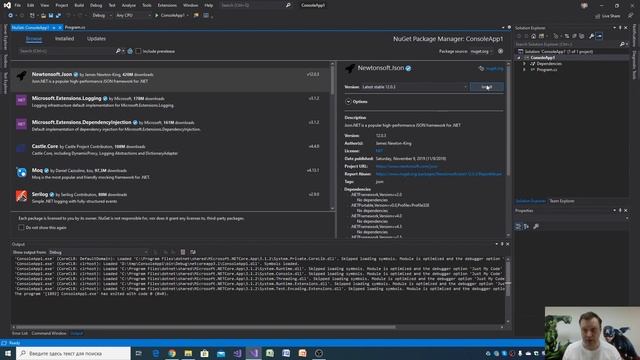Click the NuGet search magnifier icon

pyautogui.click(x=118, y=51)
